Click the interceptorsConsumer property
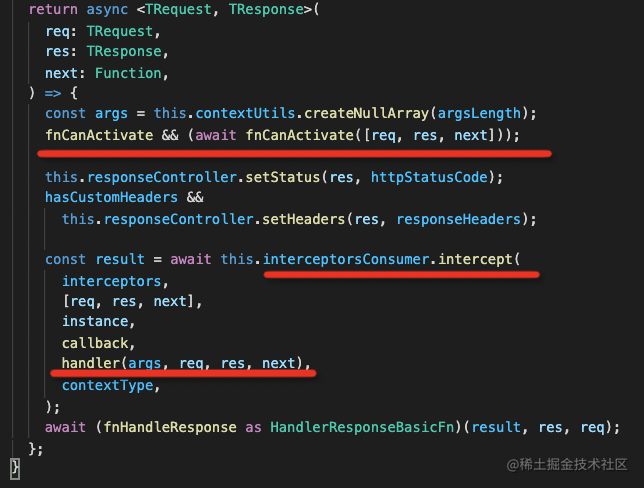The height and width of the screenshot is (488, 644). point(346,259)
